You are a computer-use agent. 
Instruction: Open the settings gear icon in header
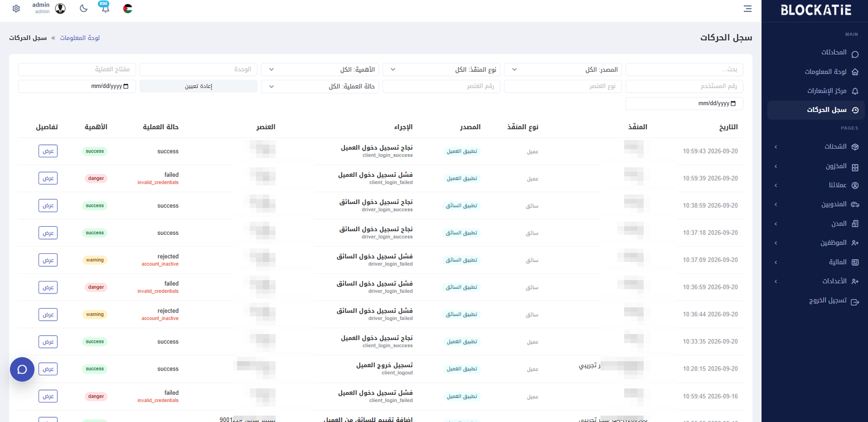(16, 9)
